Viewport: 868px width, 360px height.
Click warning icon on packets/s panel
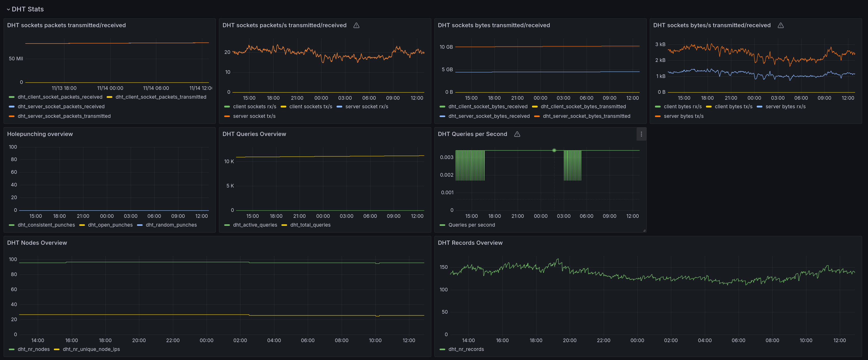click(x=356, y=25)
